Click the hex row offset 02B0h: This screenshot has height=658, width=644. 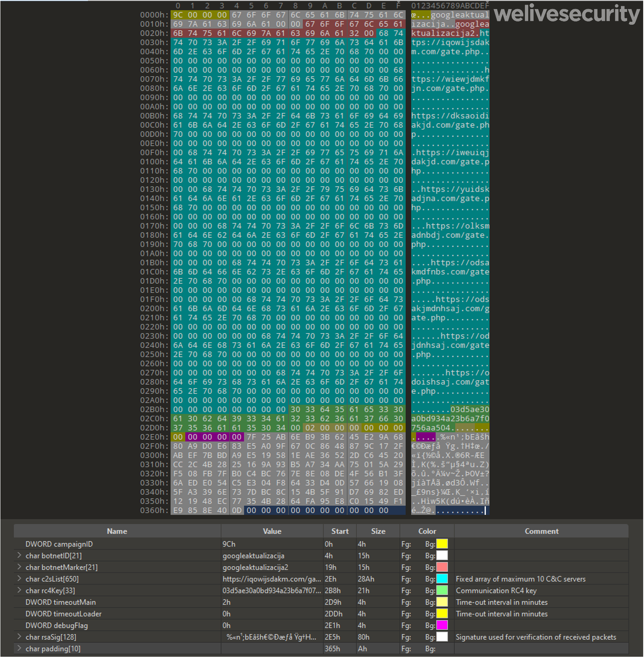point(154,409)
